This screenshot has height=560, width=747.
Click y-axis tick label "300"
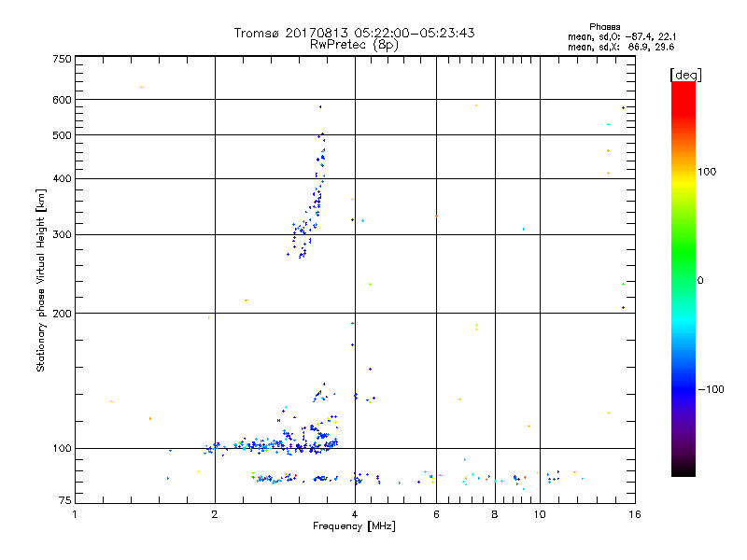pyautogui.click(x=62, y=235)
